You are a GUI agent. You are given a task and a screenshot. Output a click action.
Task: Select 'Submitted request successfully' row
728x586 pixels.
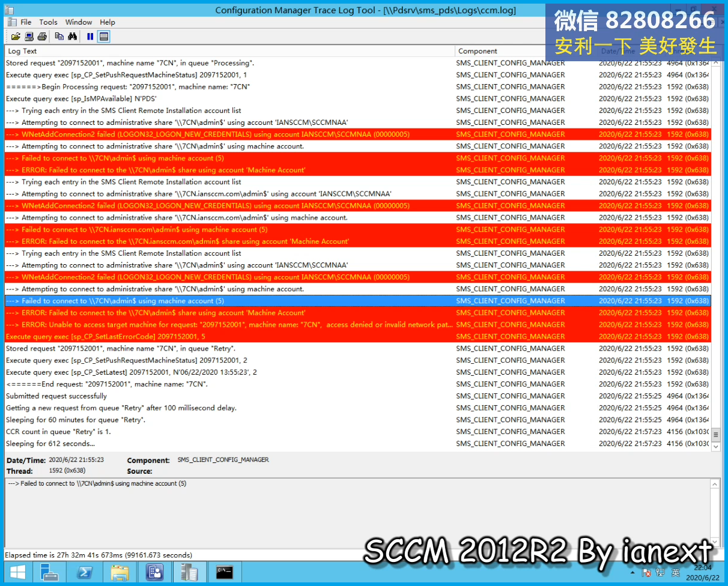coord(357,396)
